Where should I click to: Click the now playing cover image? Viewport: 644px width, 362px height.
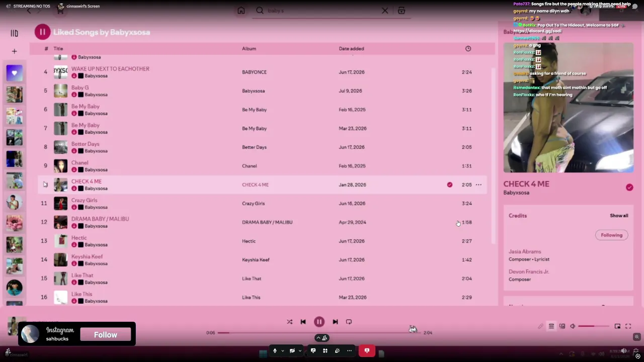point(569,108)
